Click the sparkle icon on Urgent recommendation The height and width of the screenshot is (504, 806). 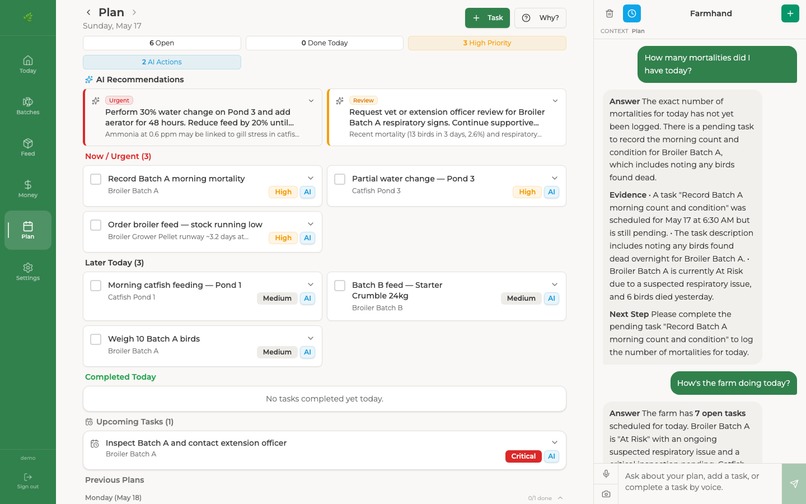coord(96,101)
